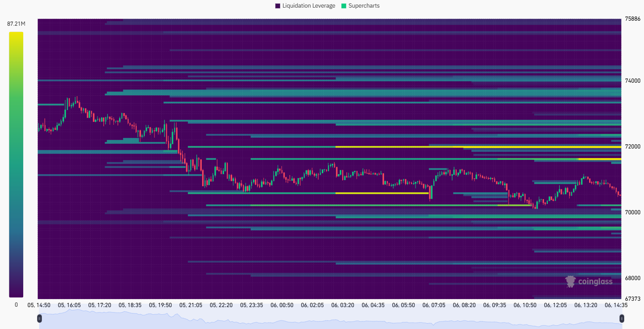Click the coinglass watermark text

click(x=595, y=281)
